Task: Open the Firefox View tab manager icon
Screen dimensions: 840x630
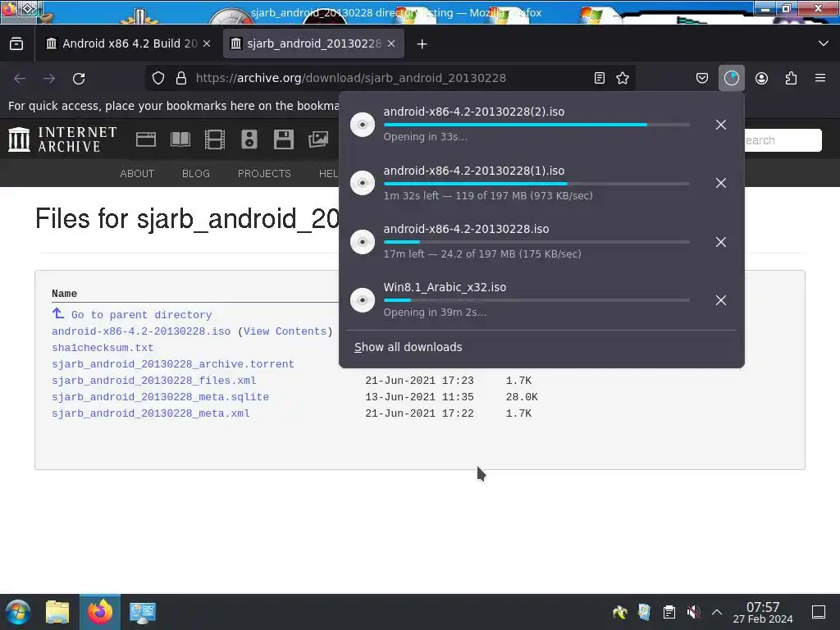Action: (16, 44)
